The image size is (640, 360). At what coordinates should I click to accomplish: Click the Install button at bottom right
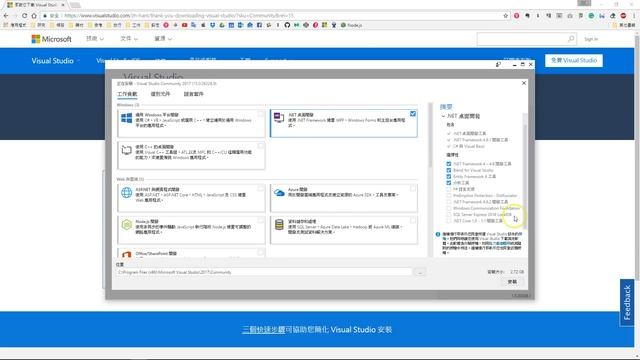[512, 282]
